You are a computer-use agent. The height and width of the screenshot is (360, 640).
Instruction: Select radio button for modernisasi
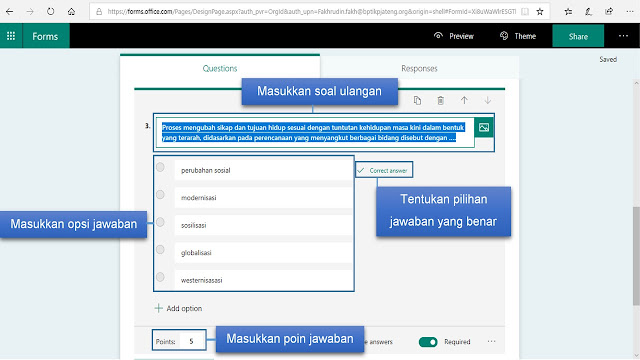point(160,194)
